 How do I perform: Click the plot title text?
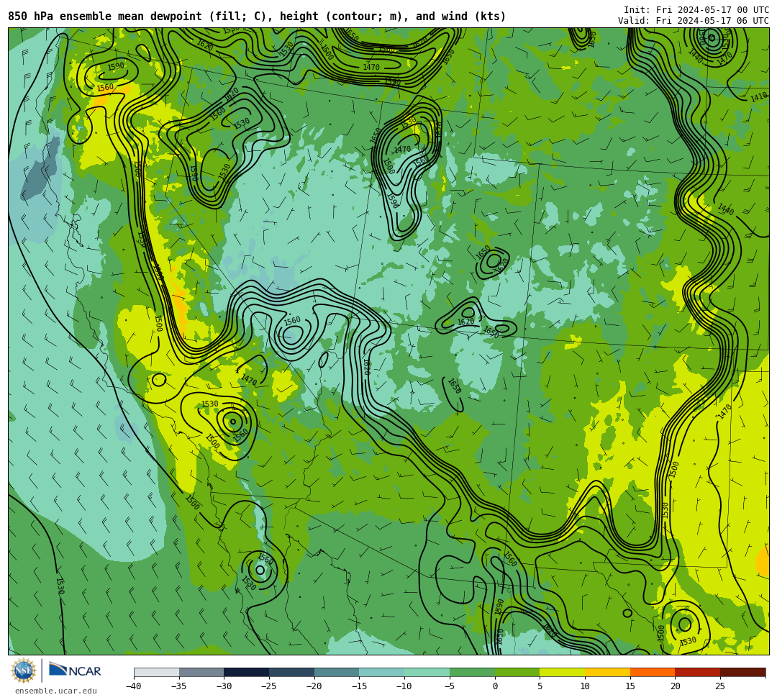257,17
